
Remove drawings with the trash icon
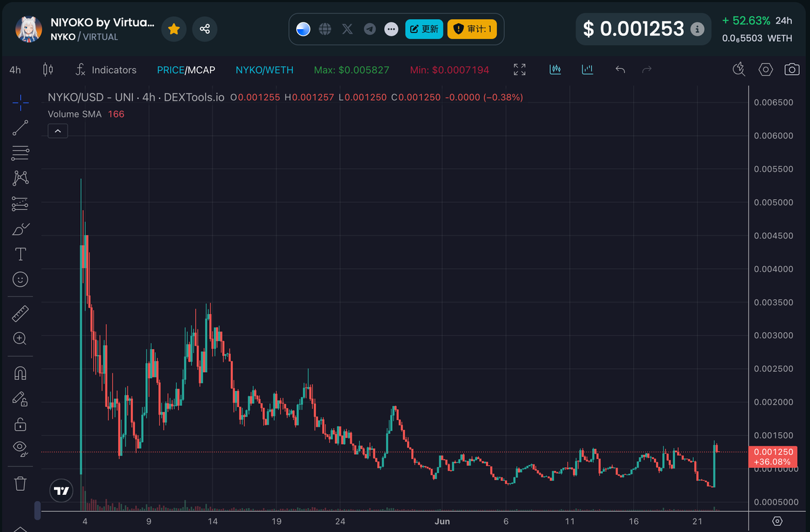[20, 483]
